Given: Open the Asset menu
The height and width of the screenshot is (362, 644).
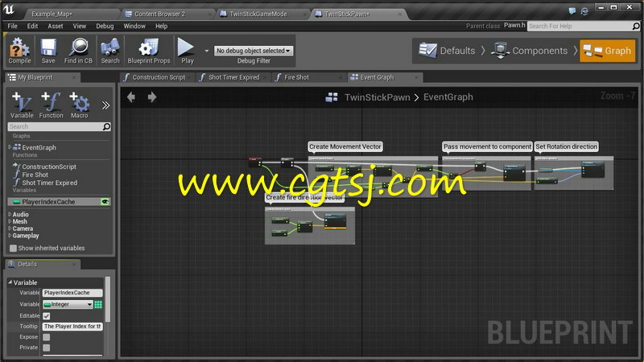Looking at the screenshot, I should click(x=55, y=26).
